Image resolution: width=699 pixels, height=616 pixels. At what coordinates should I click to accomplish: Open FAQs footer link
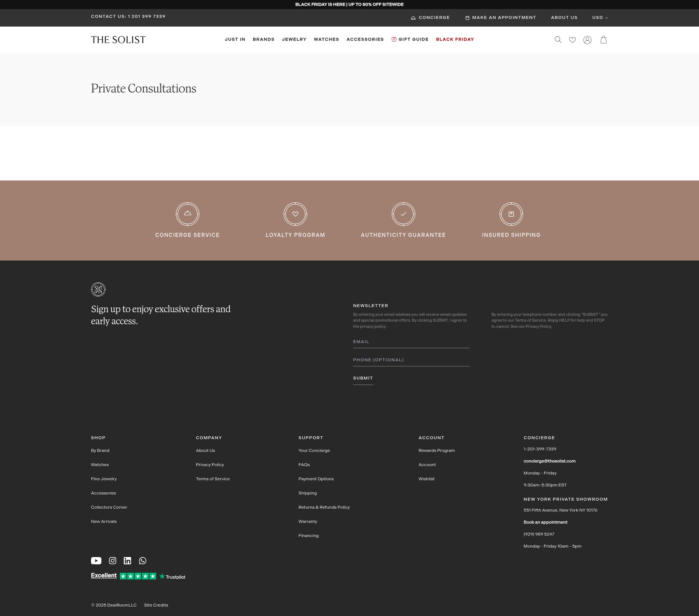tap(304, 465)
